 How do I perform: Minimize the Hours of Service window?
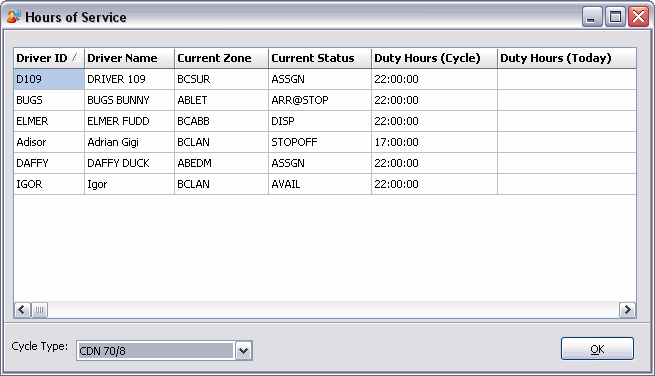(x=592, y=17)
